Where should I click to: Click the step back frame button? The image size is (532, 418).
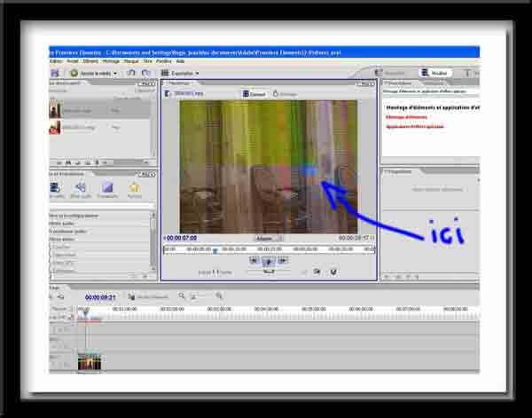coord(254,260)
